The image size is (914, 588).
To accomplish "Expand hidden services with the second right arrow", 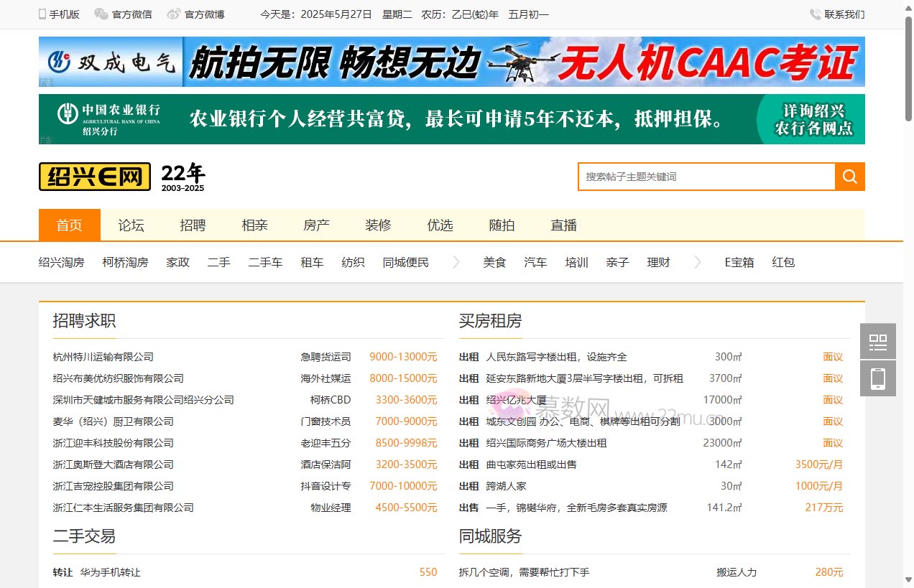I will 698,262.
